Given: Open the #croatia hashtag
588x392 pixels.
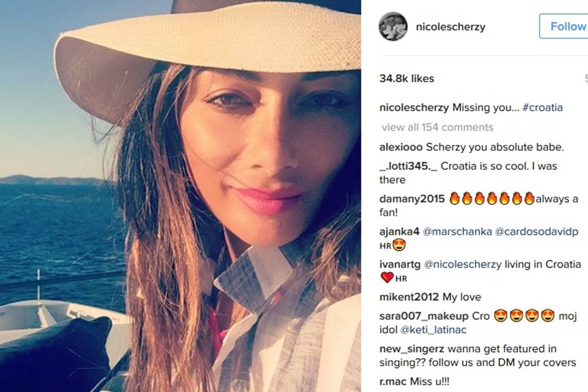Looking at the screenshot, I should point(542,108).
